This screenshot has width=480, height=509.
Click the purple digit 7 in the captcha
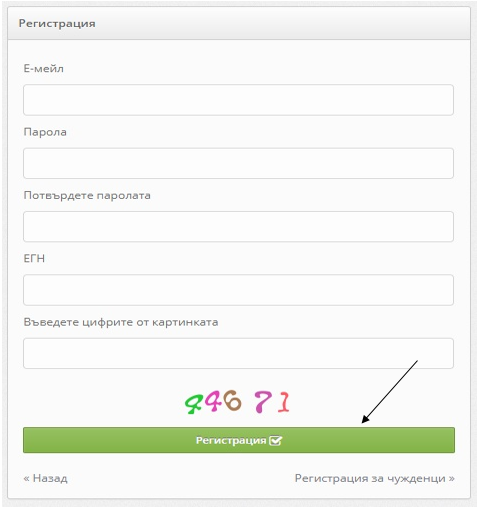click(261, 402)
